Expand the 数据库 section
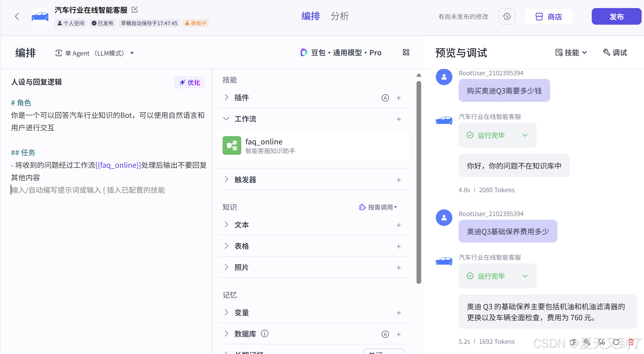Image resolution: width=644 pixels, height=354 pixels. pyautogui.click(x=226, y=334)
